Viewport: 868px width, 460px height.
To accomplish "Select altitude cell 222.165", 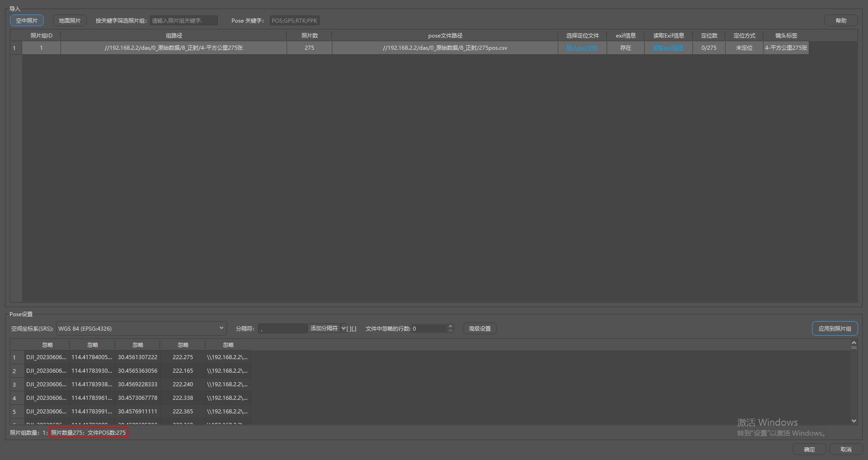I will click(183, 371).
